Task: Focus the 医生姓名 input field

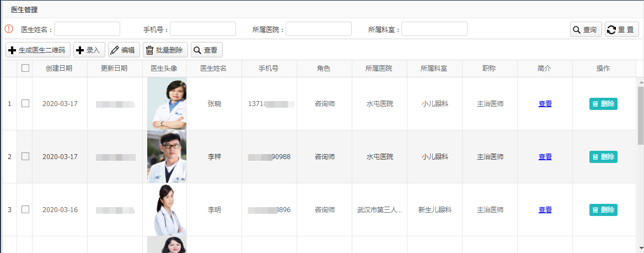Action: pyautogui.click(x=87, y=29)
